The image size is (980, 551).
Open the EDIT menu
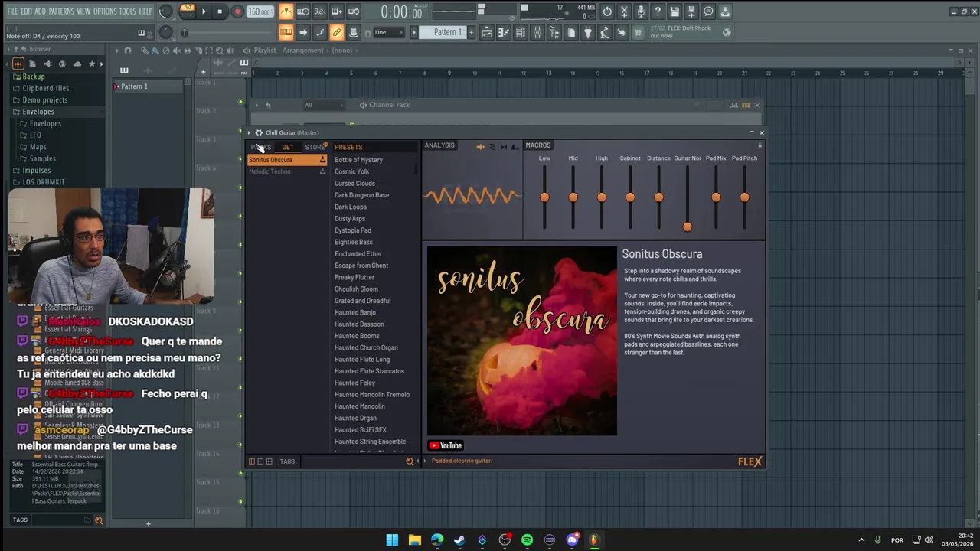27,11
